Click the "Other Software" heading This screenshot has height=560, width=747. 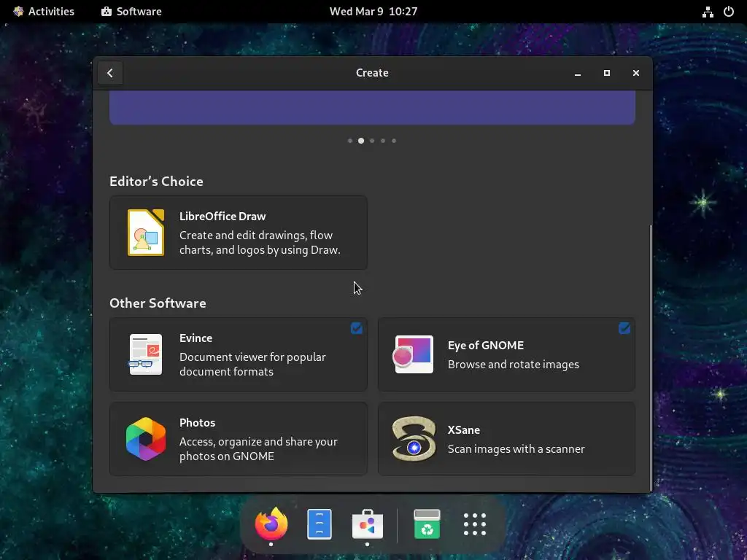point(158,303)
